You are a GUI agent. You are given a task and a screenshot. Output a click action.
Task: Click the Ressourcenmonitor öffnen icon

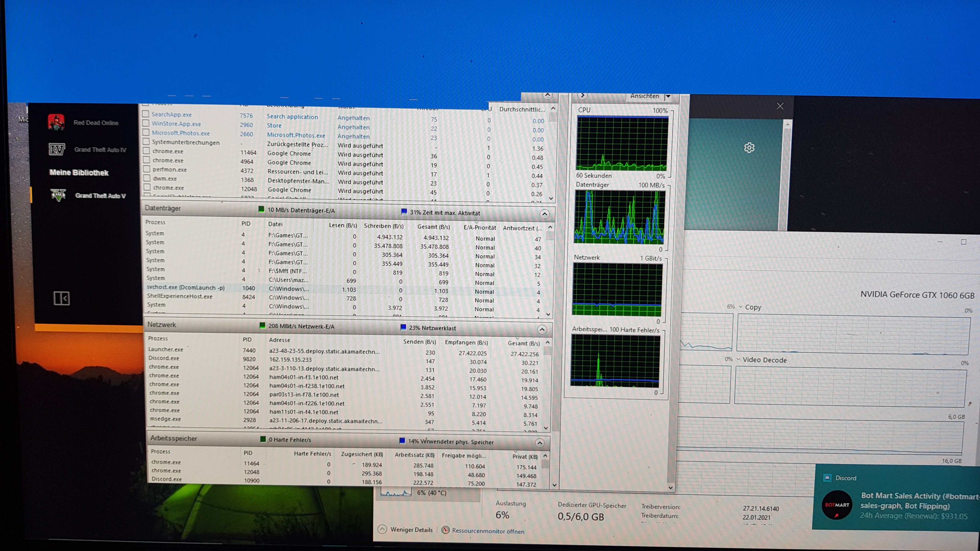click(x=446, y=530)
